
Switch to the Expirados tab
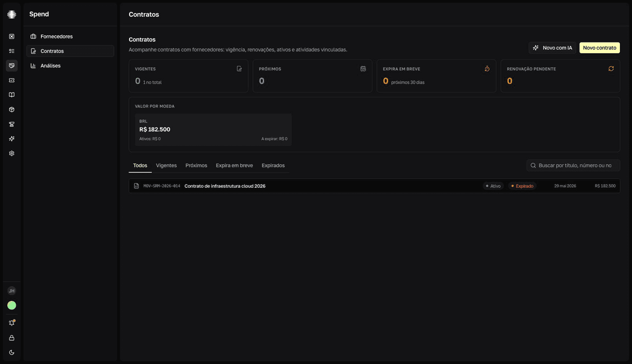click(273, 166)
